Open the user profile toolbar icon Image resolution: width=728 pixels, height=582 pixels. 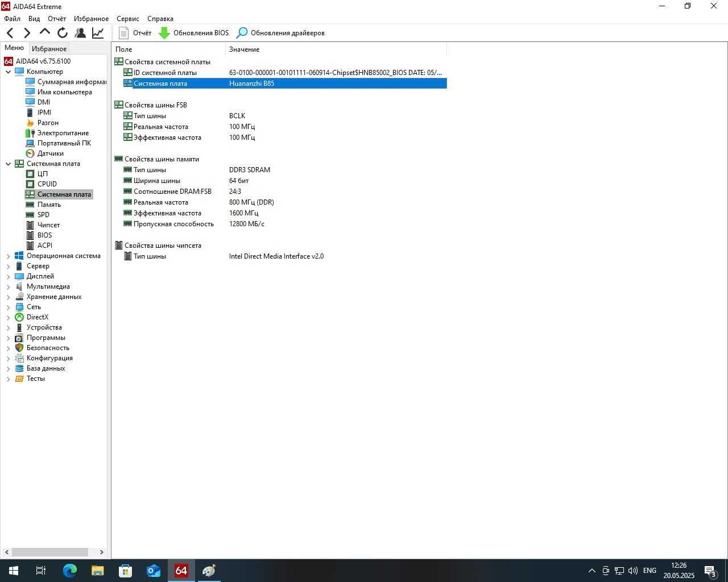click(80, 33)
